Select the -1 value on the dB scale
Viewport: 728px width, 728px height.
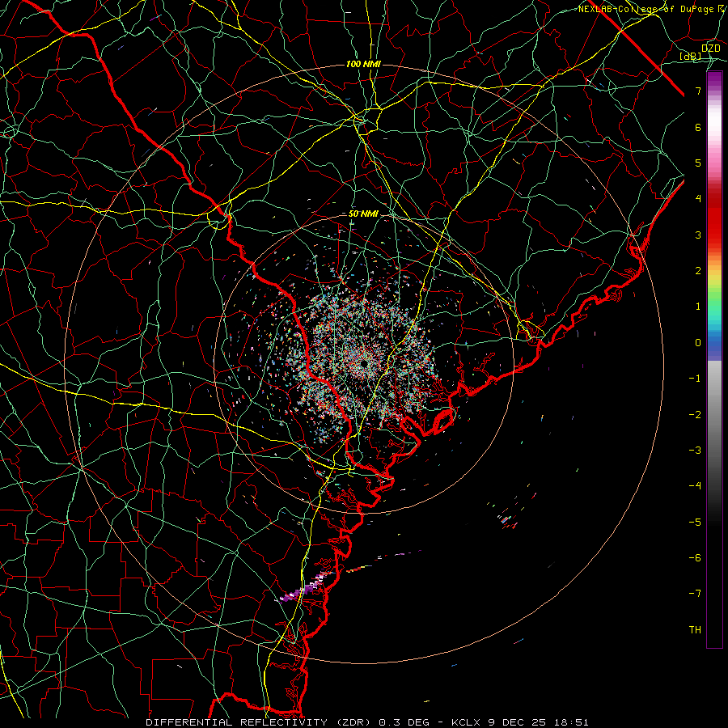pos(695,379)
